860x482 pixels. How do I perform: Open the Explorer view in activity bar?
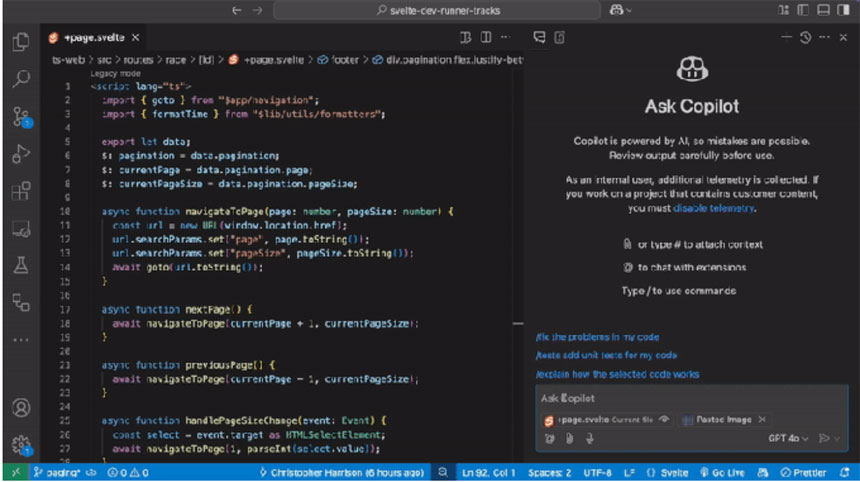[21, 42]
